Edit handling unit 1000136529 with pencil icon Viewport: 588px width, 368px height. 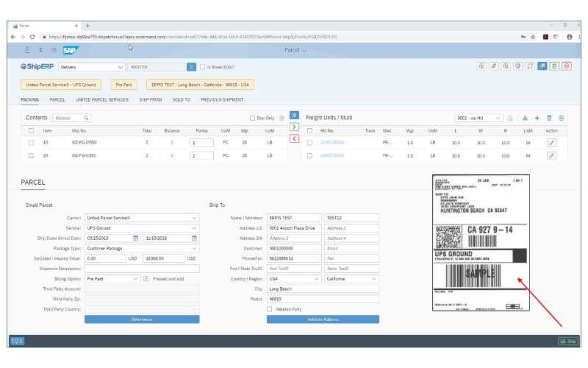pyautogui.click(x=551, y=155)
